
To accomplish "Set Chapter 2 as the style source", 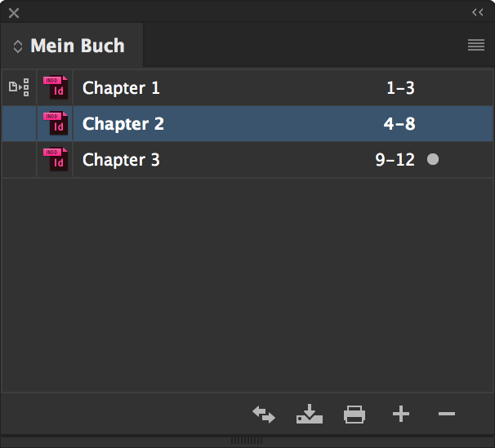I will [x=20, y=123].
